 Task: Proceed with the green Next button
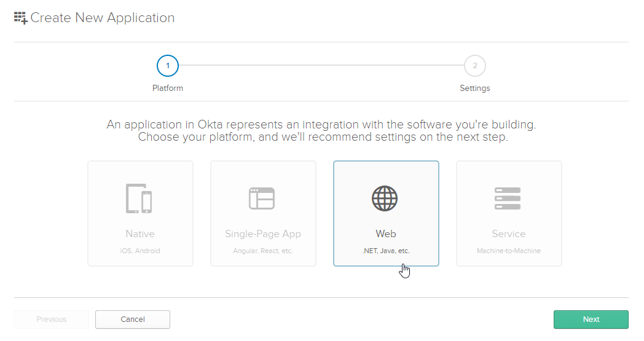coord(591,319)
